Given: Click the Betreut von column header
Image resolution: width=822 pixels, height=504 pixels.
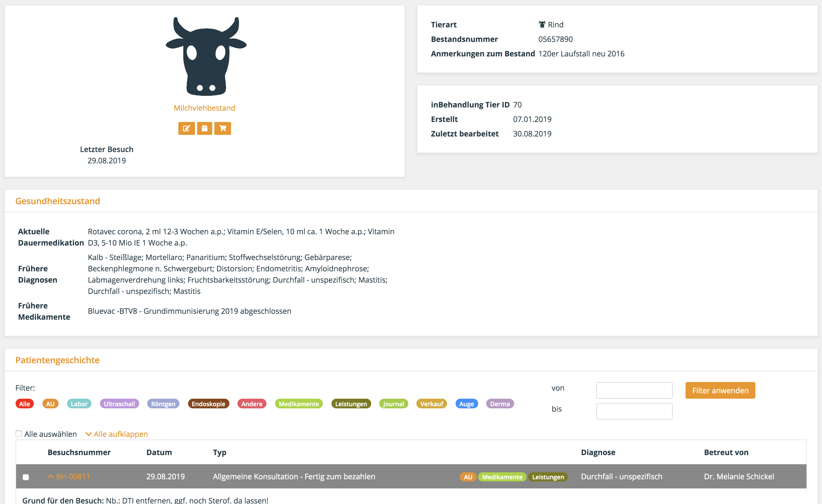Looking at the screenshot, I should pyautogui.click(x=726, y=452).
